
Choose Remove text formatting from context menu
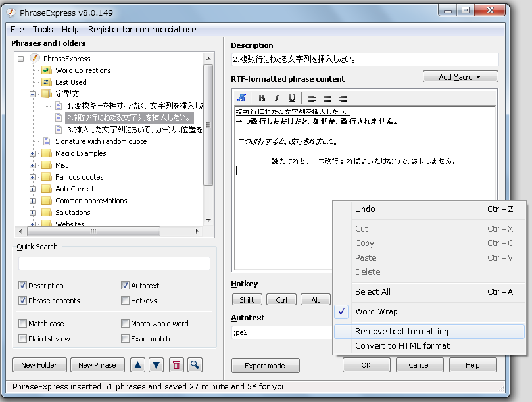point(429,332)
